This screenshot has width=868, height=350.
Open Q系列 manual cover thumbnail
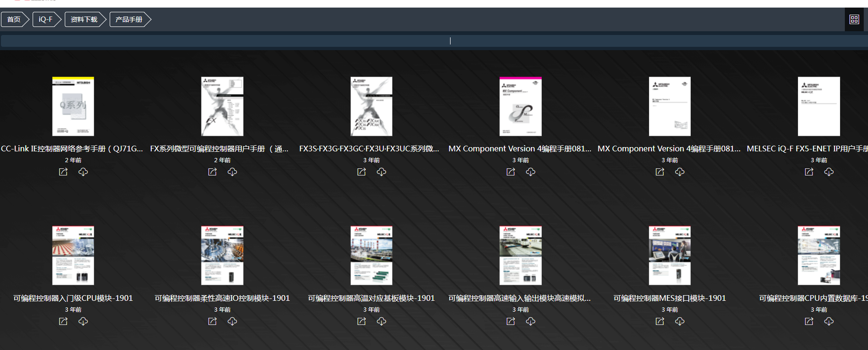click(x=73, y=106)
